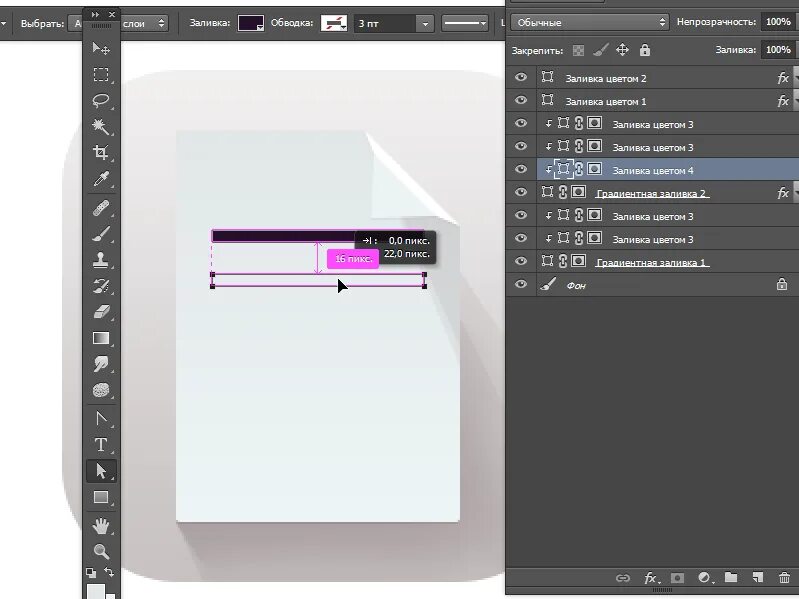Toggle visibility of the Фон layer
This screenshot has height=599, width=799.
(x=521, y=284)
